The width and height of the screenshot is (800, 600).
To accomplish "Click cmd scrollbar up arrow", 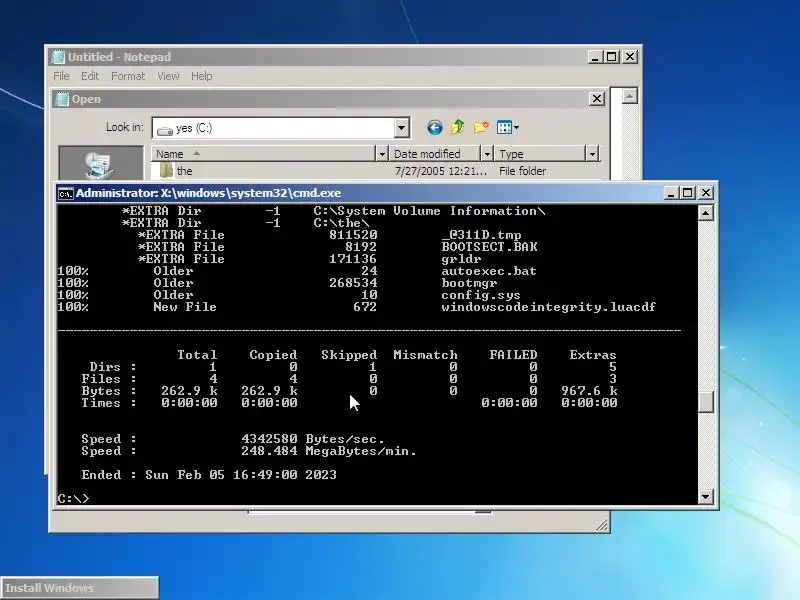I will tap(706, 213).
